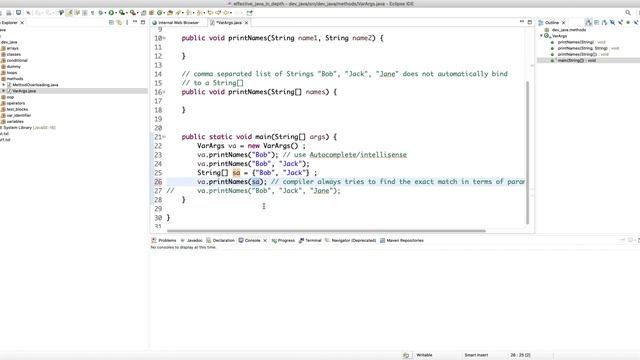This screenshot has width=640, height=360.
Task: Click the line number 25 in the gutter
Action: coord(158,173)
